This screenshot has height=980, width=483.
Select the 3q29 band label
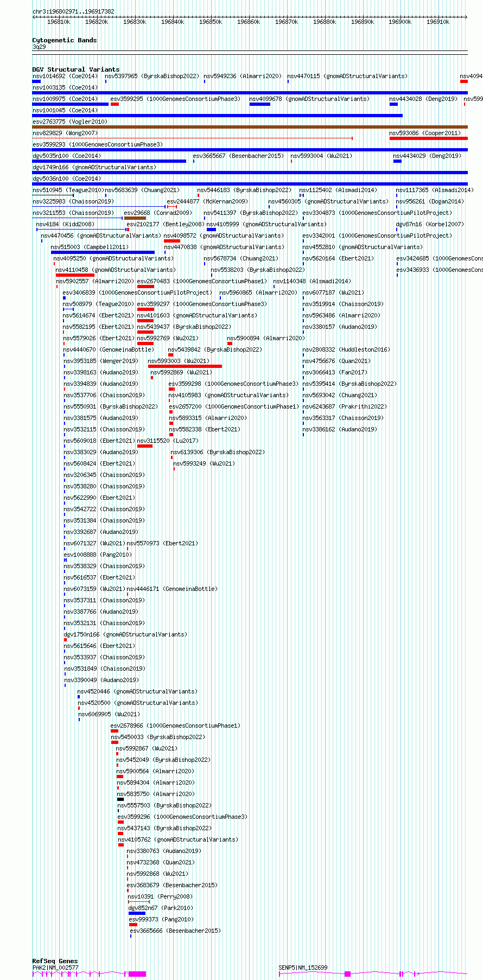click(39, 47)
